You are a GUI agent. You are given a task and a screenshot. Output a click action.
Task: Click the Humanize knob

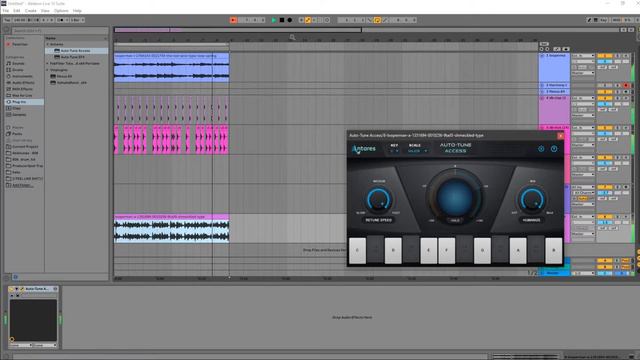pos(532,200)
